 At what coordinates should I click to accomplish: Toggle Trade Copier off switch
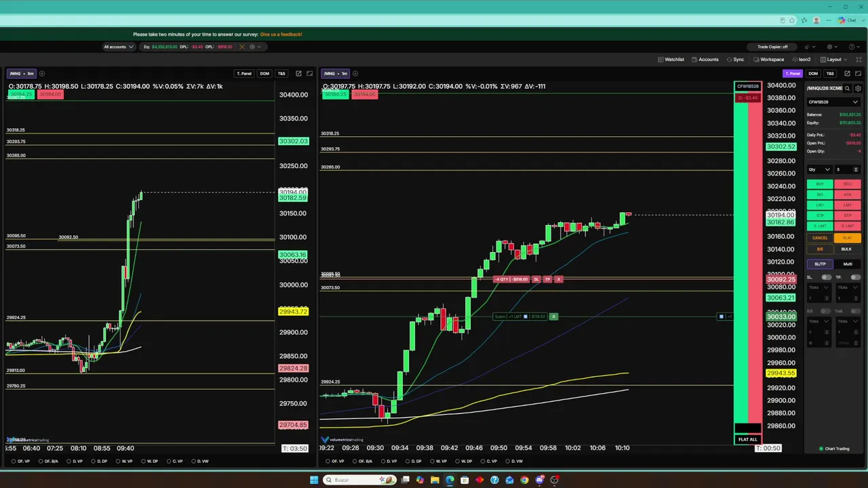[772, 47]
